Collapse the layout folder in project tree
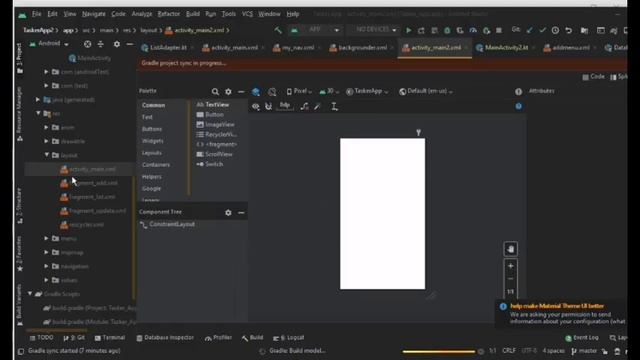Viewport: 640px width, 360px height. tap(47, 155)
